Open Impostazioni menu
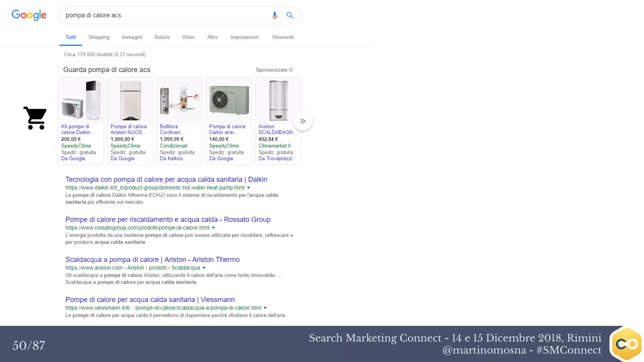This screenshot has height=362, width=644. 244,37
